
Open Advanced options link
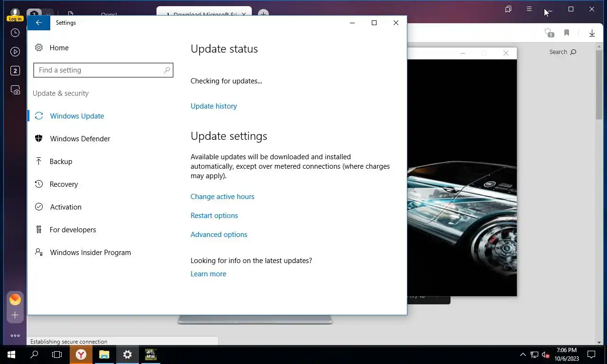[219, 235]
